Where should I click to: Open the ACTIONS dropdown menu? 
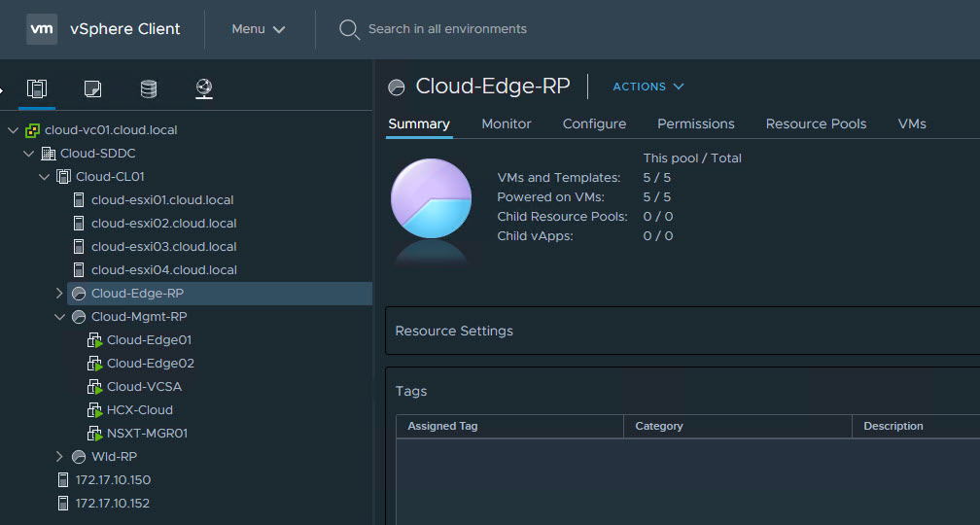pyautogui.click(x=647, y=87)
